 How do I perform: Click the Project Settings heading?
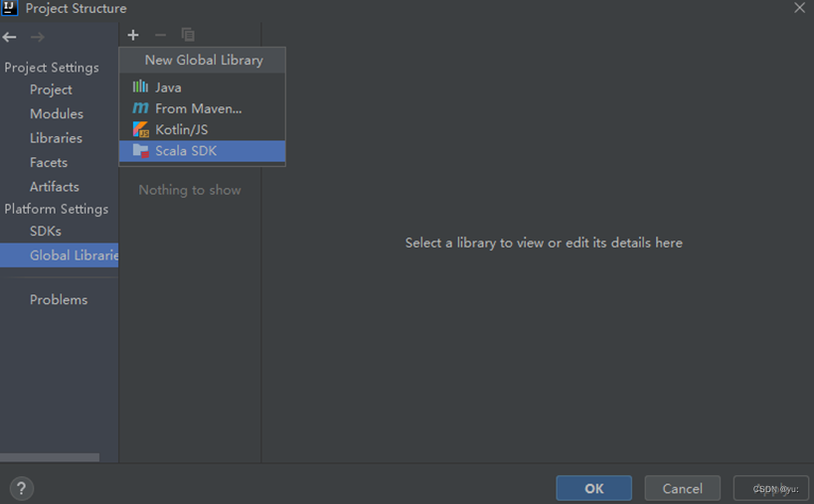pos(52,68)
